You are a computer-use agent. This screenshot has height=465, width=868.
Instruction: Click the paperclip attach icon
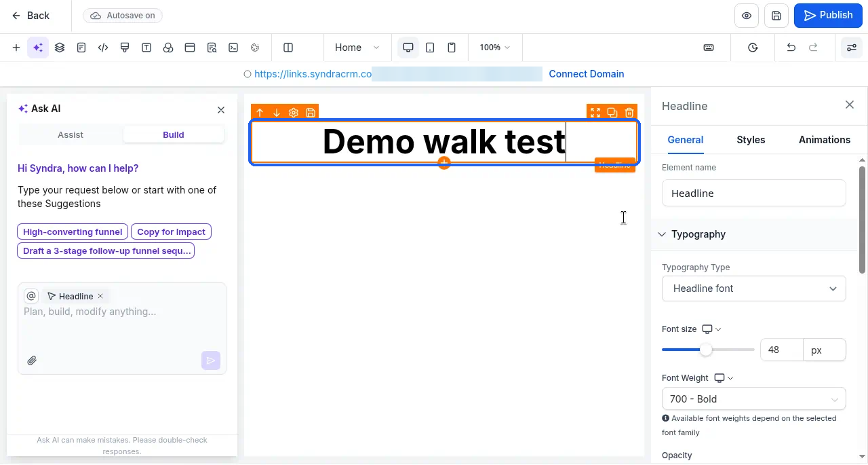click(x=32, y=360)
